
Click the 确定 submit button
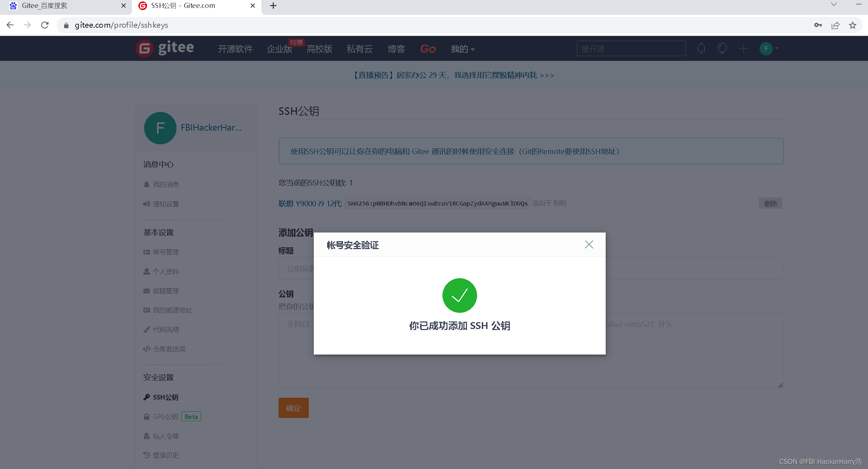[293, 408]
